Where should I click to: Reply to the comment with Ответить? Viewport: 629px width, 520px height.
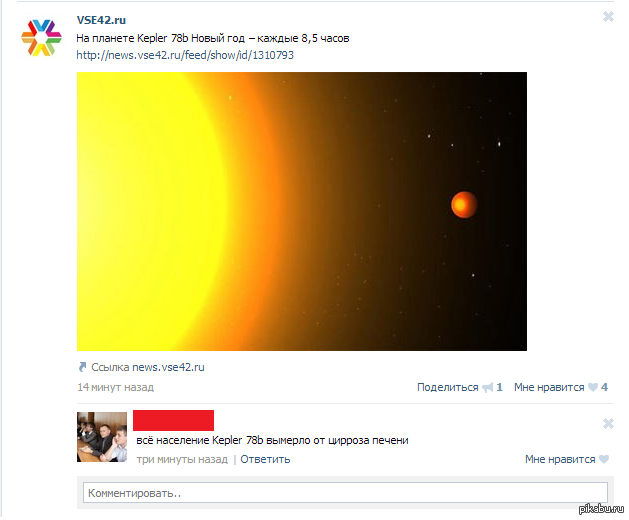click(x=265, y=459)
